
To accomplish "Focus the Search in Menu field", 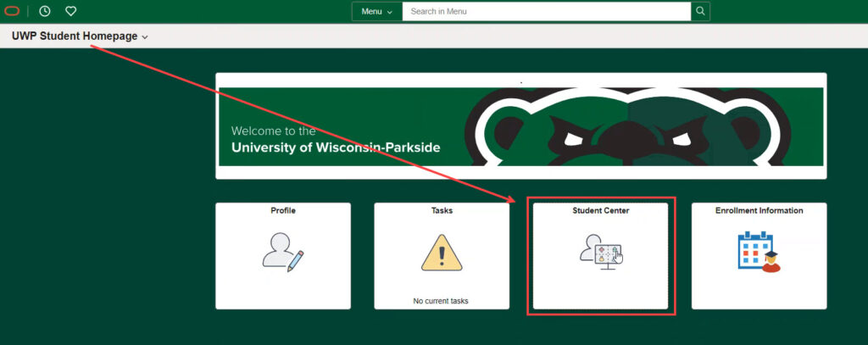I will coord(547,11).
